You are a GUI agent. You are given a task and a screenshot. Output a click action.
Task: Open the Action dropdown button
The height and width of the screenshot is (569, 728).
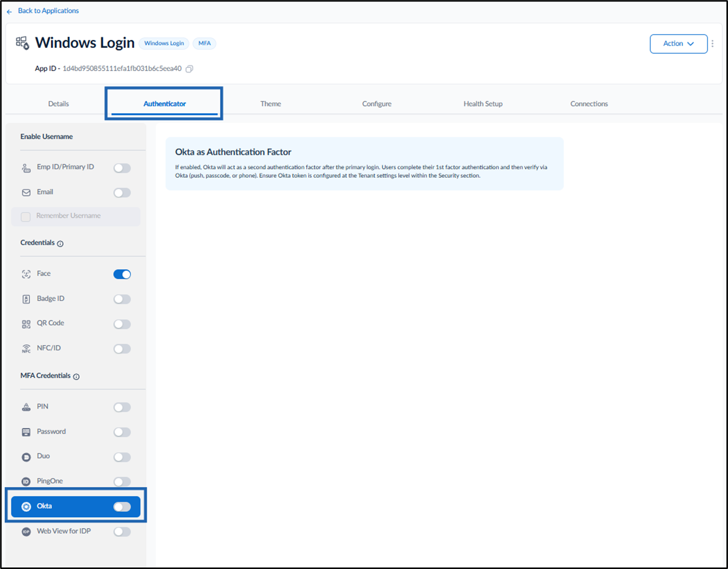tap(678, 44)
